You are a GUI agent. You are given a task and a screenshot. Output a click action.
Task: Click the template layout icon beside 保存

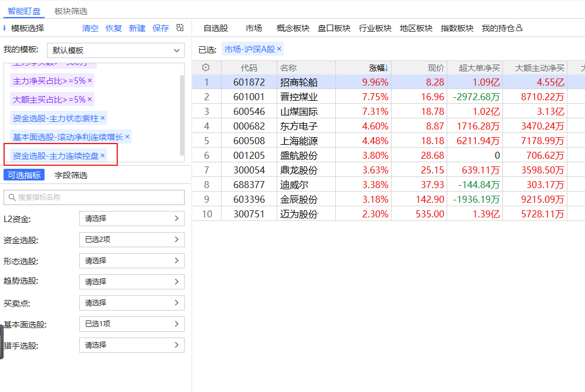tap(180, 28)
